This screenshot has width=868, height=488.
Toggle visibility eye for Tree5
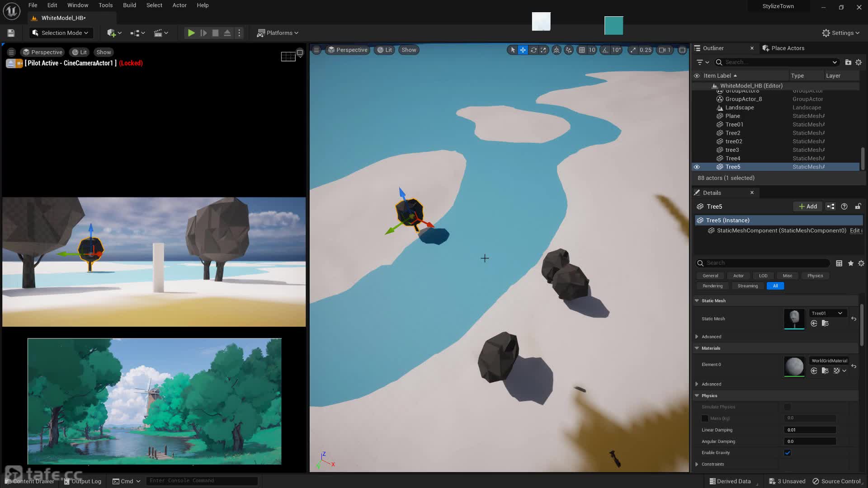[x=697, y=167]
